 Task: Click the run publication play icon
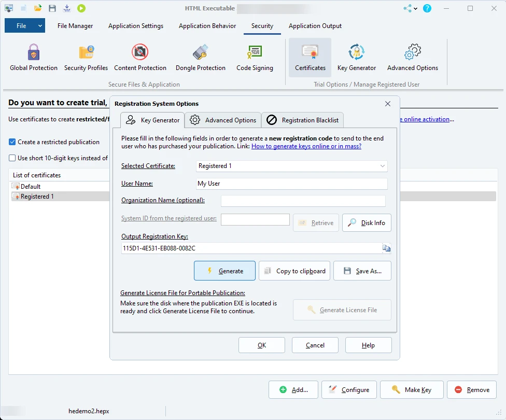(81, 8)
